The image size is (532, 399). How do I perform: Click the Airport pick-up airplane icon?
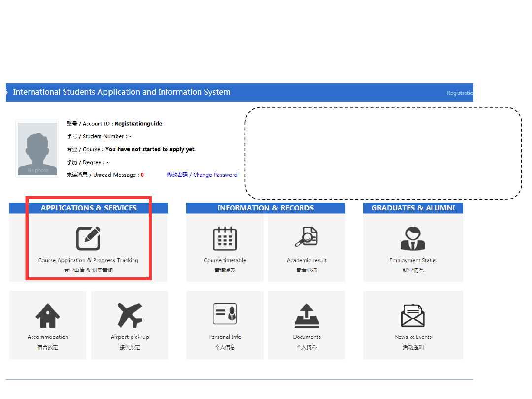click(130, 316)
